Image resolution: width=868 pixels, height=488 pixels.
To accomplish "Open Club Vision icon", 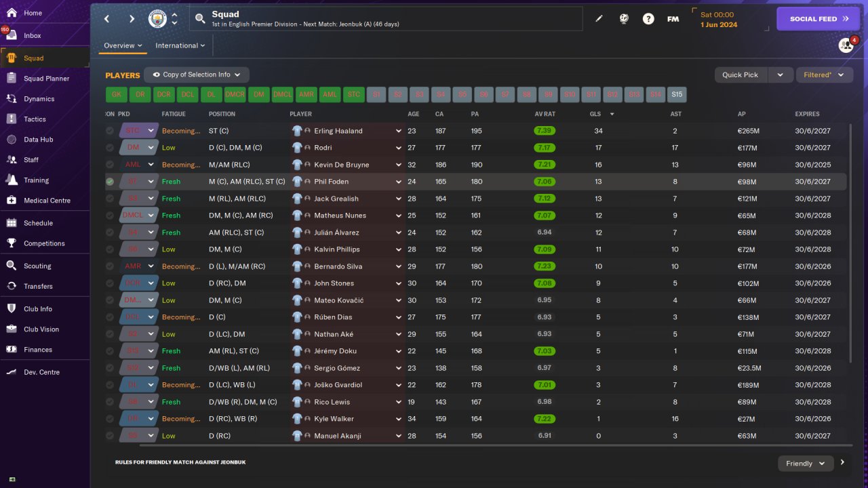I will 12,329.
